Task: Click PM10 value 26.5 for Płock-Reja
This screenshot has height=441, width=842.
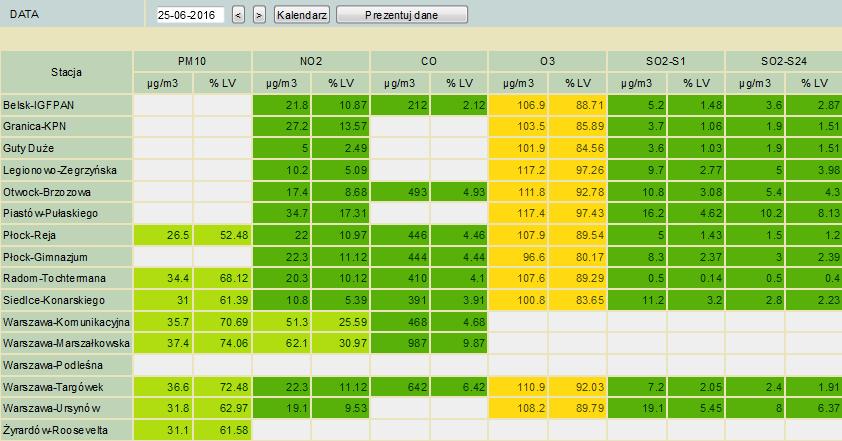Action: 163,235
